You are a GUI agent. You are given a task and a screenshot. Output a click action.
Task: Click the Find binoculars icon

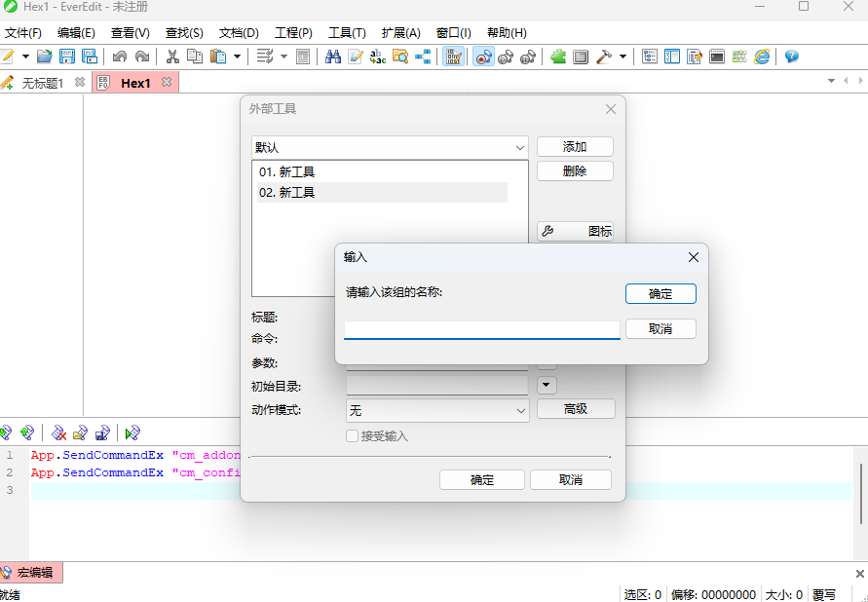(x=332, y=56)
